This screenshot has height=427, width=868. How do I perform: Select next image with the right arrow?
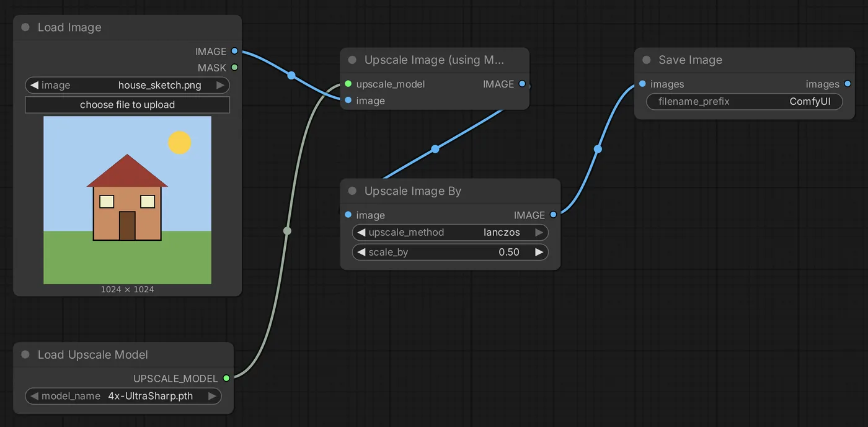(x=221, y=85)
